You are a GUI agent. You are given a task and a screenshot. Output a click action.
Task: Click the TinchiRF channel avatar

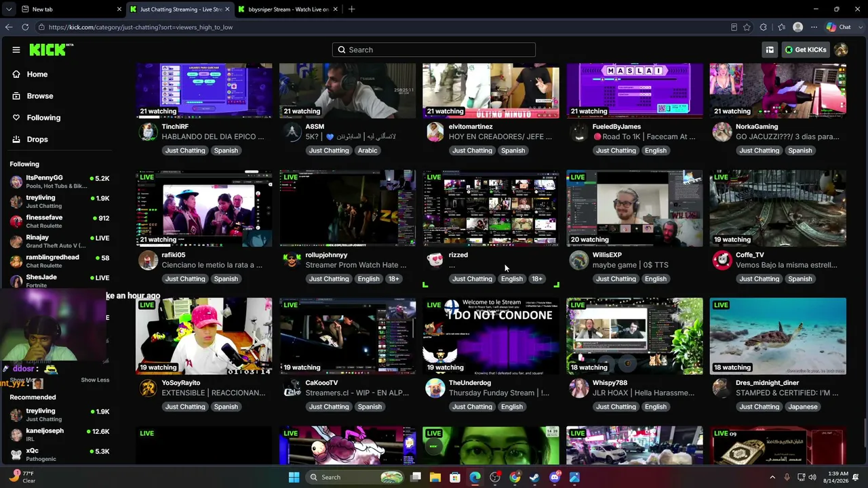(148, 131)
